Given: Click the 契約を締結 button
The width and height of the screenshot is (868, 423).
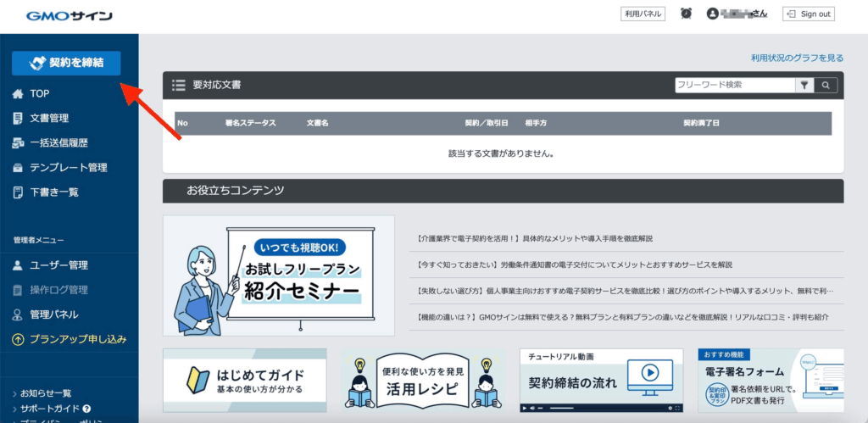Looking at the screenshot, I should click(66, 63).
